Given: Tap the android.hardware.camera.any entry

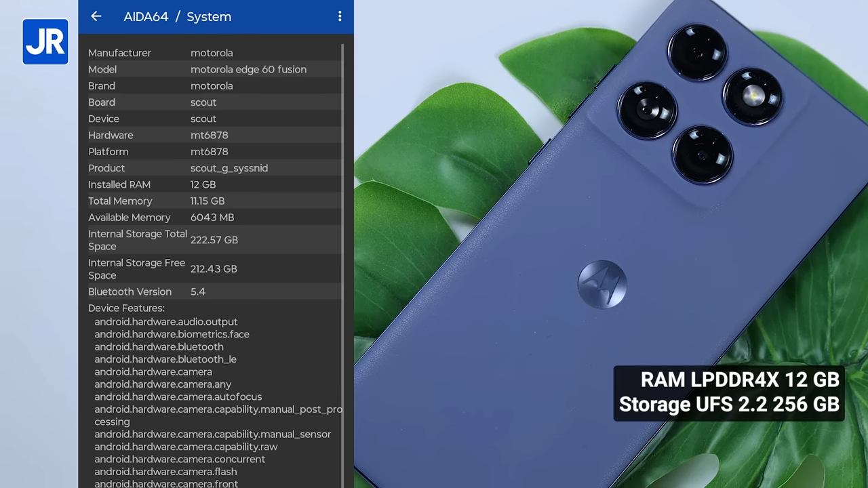Looking at the screenshot, I should point(163,384).
